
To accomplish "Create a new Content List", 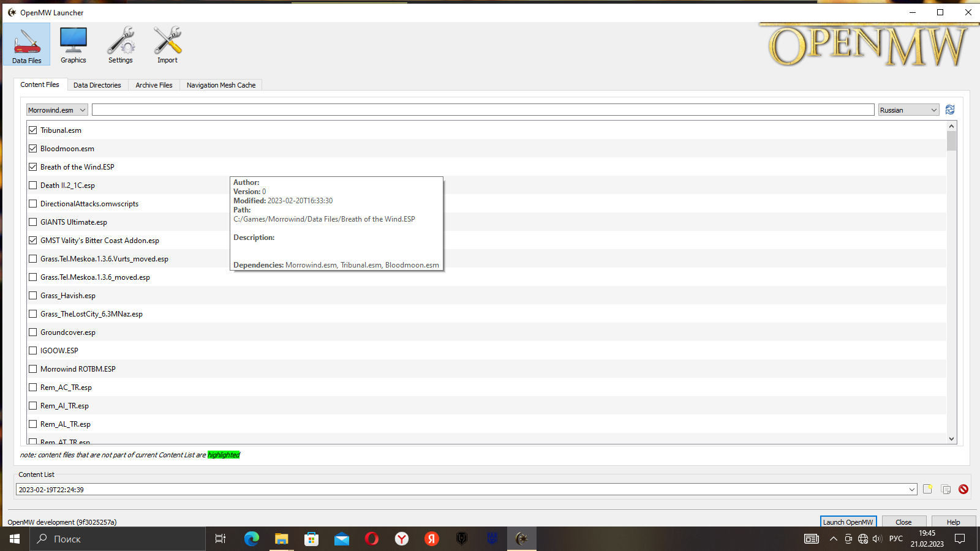I will click(927, 489).
